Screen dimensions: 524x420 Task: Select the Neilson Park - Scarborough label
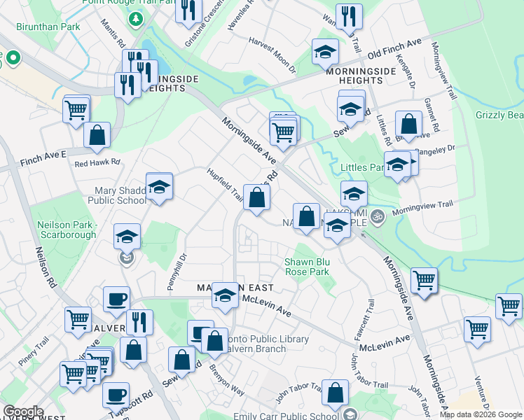coord(68,230)
